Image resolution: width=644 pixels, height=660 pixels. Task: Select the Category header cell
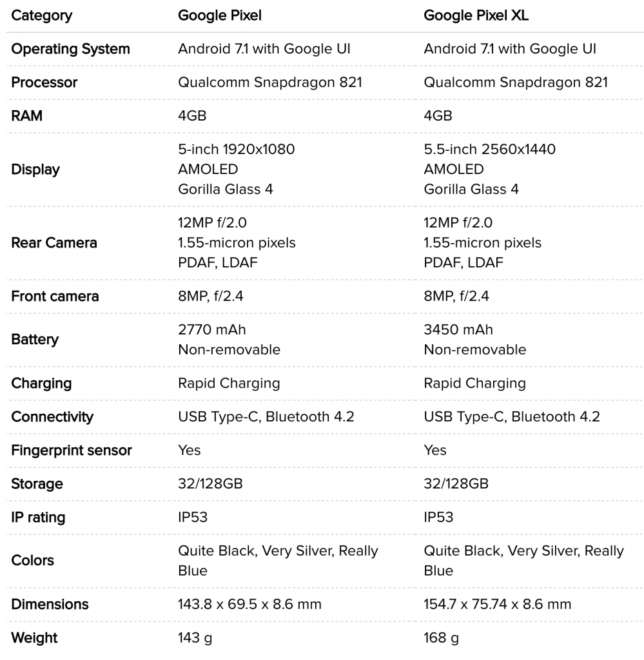pyautogui.click(x=41, y=15)
